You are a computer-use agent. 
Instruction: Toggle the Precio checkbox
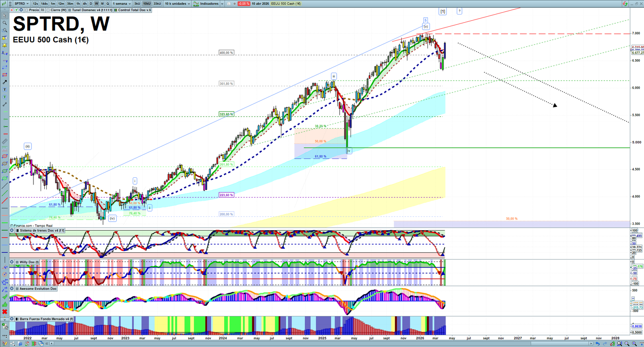coord(27,10)
